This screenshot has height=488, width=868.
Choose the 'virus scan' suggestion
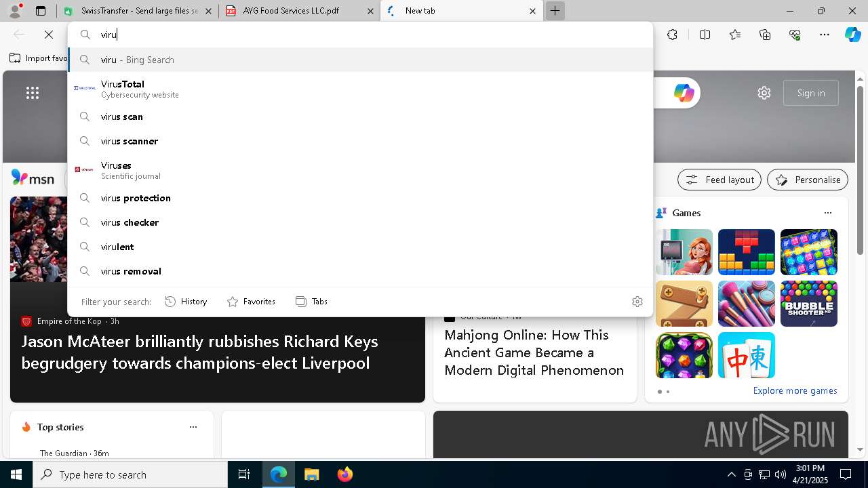coord(360,117)
